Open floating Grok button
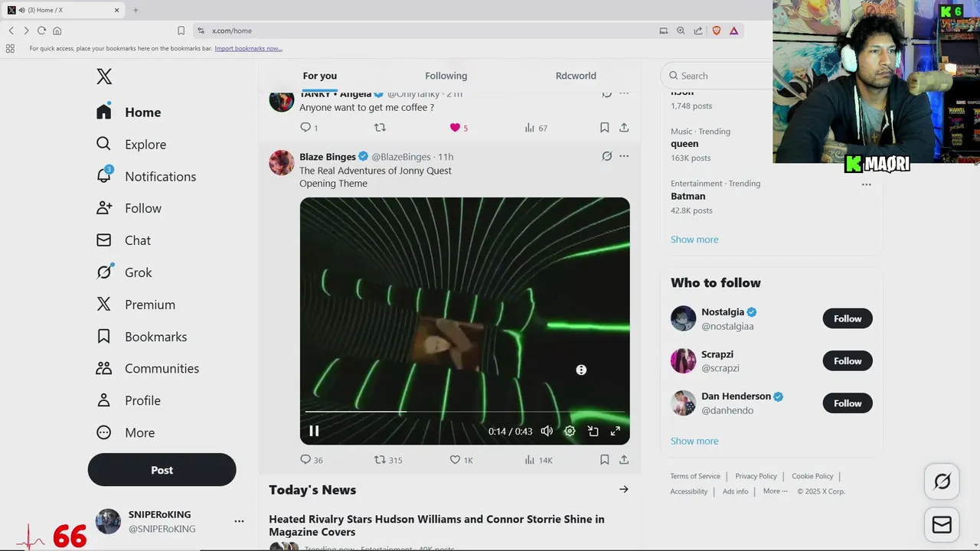Screen dimensions: 980x551 coord(942,481)
